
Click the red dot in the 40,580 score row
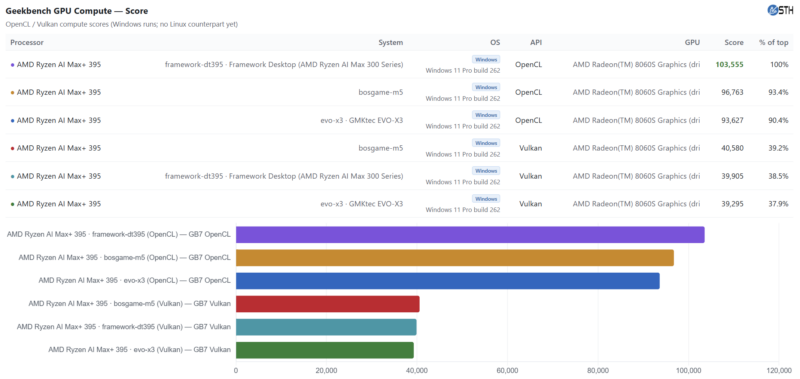click(x=12, y=148)
